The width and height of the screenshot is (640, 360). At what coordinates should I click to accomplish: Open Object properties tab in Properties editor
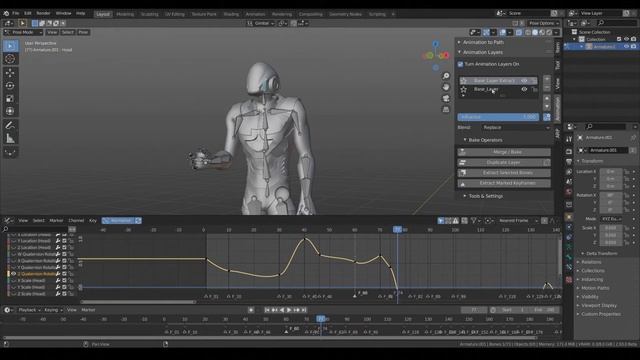coord(569,217)
